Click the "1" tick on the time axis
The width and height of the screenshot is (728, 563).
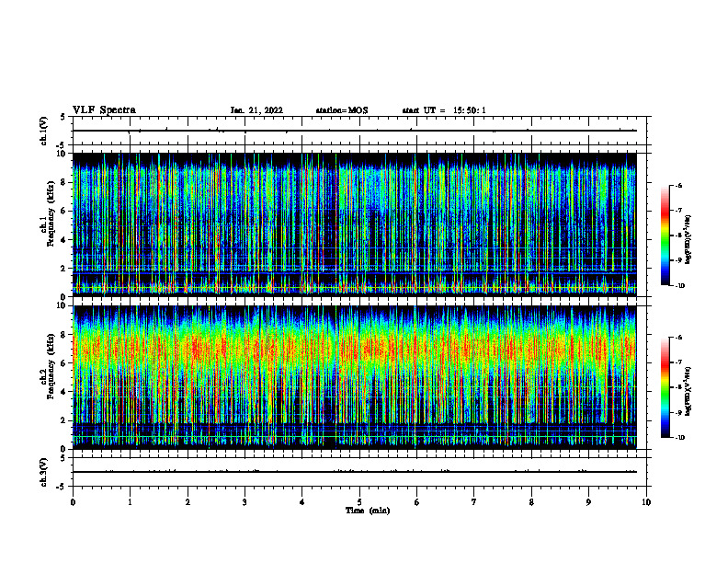click(130, 502)
